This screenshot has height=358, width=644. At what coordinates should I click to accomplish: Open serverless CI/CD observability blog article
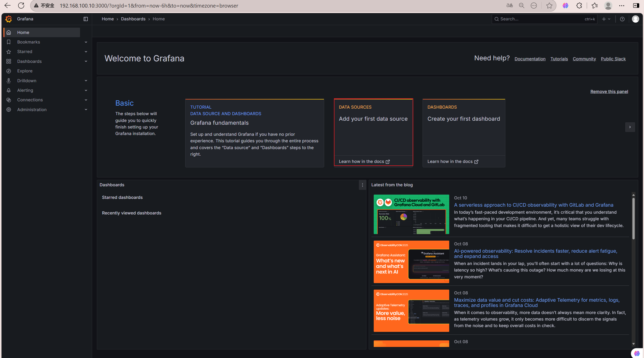click(534, 205)
